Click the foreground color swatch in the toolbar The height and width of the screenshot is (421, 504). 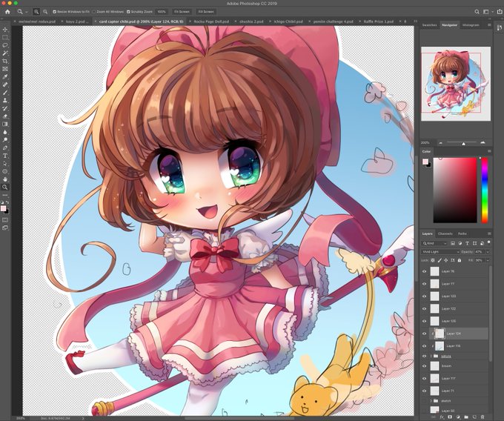pos(3,209)
